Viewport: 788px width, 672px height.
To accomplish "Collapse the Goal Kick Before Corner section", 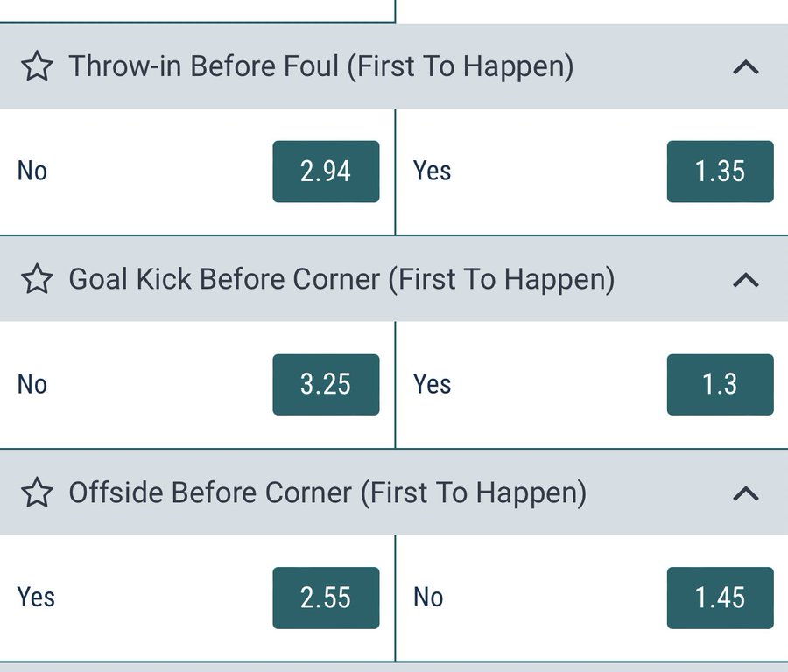I will [x=745, y=279].
